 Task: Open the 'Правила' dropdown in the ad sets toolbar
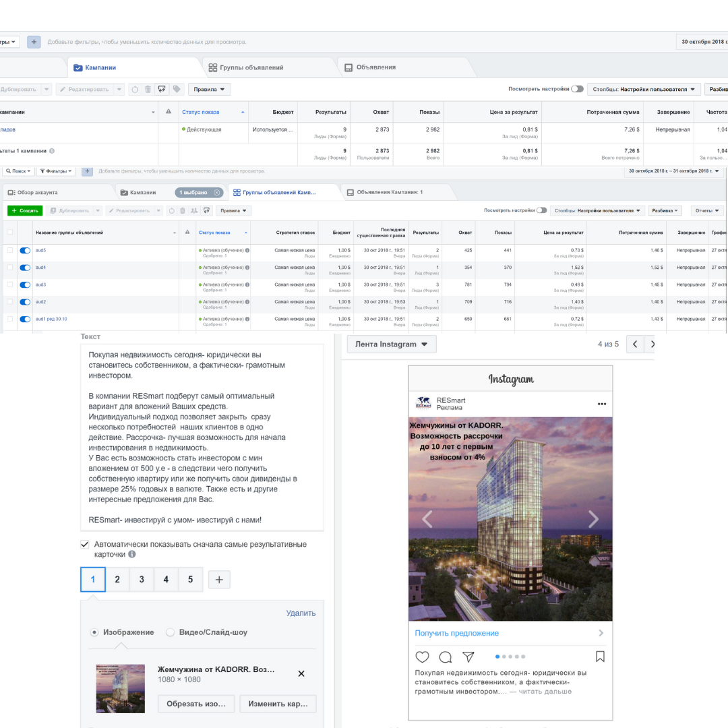233,211
